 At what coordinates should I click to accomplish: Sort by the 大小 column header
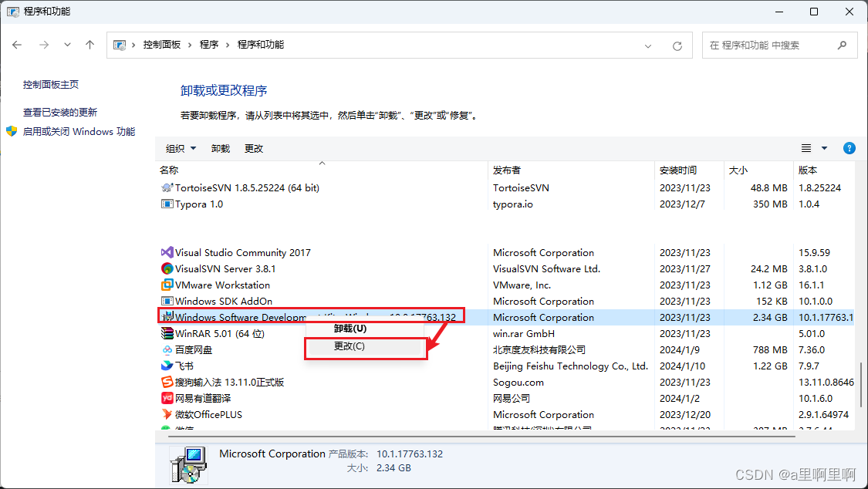click(758, 170)
